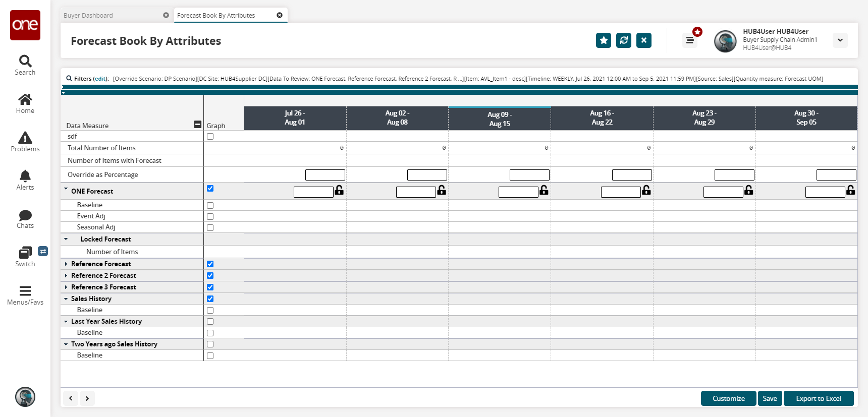Uncheck Reference 2 Forecast graph checkbox
The width and height of the screenshot is (868, 417).
click(210, 275)
